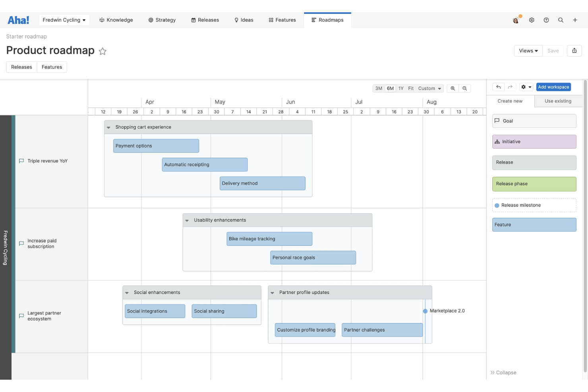This screenshot has height=392, width=588.
Task: Open the Releases menu in navigation
Action: coord(205,20)
